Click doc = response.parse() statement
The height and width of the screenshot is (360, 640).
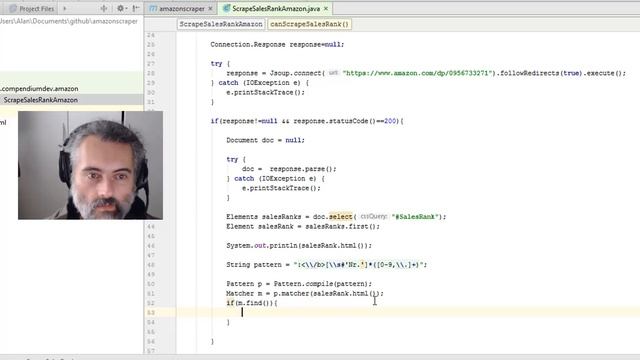coord(289,169)
